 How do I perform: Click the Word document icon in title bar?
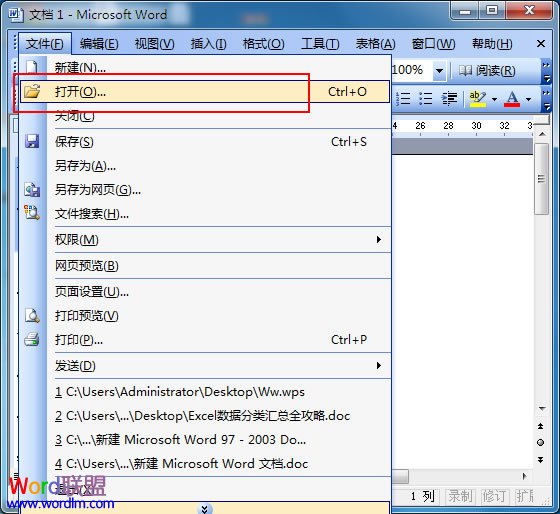coord(16,15)
